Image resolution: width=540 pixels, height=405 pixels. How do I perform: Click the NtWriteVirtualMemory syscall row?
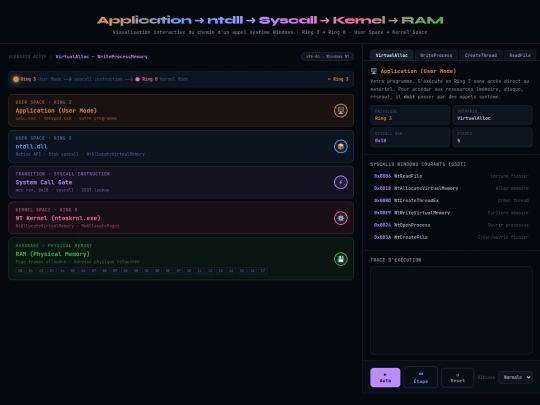pyautogui.click(x=451, y=213)
